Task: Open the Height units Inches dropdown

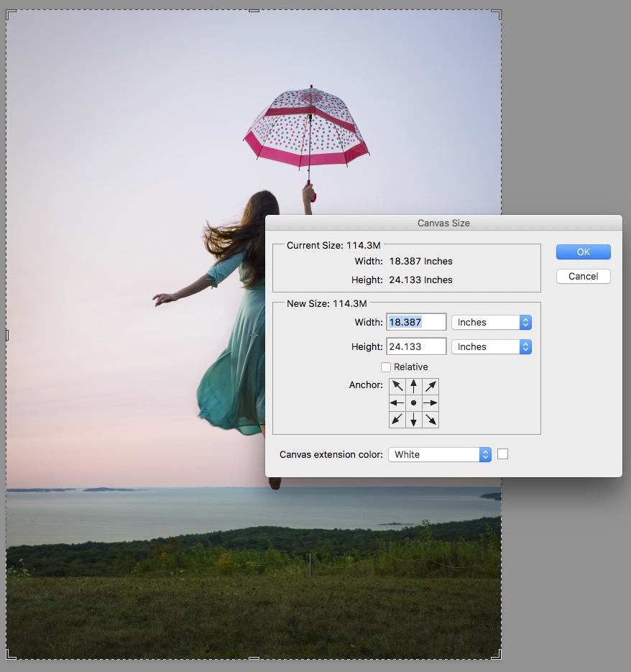Action: click(491, 347)
